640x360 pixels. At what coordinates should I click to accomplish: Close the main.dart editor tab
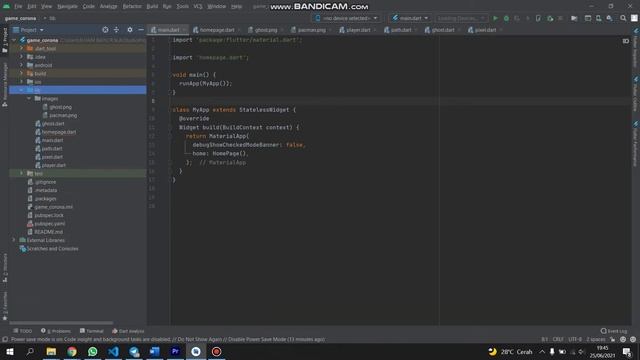click(x=184, y=30)
